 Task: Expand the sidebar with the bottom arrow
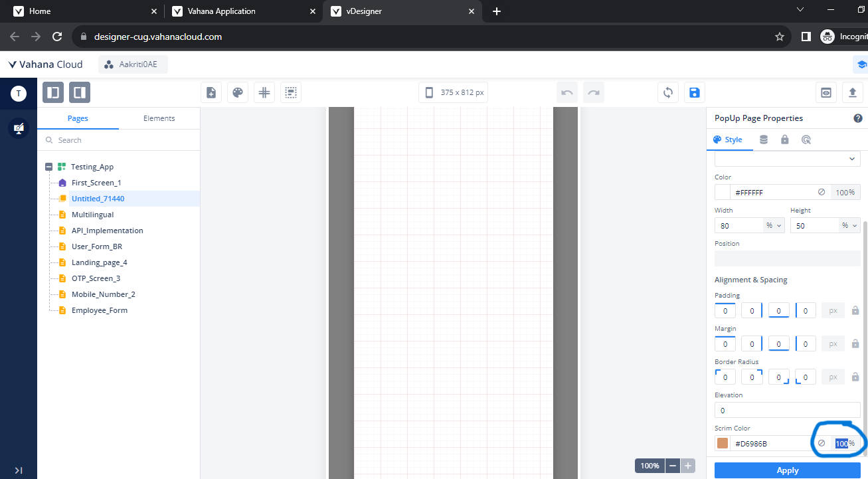(19, 470)
